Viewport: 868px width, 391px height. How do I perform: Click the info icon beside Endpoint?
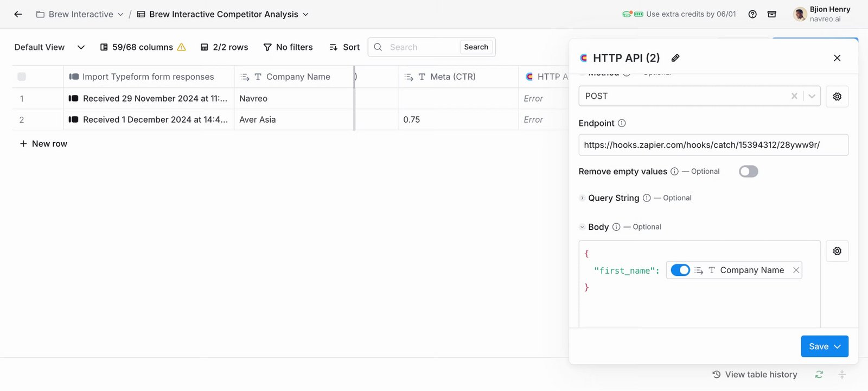click(x=622, y=123)
